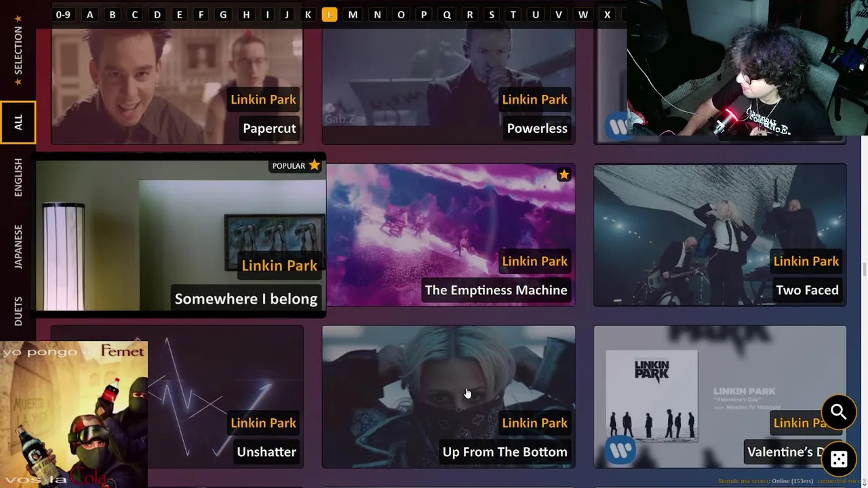868x488 pixels.
Task: Open the search magnifier icon
Action: [x=838, y=411]
